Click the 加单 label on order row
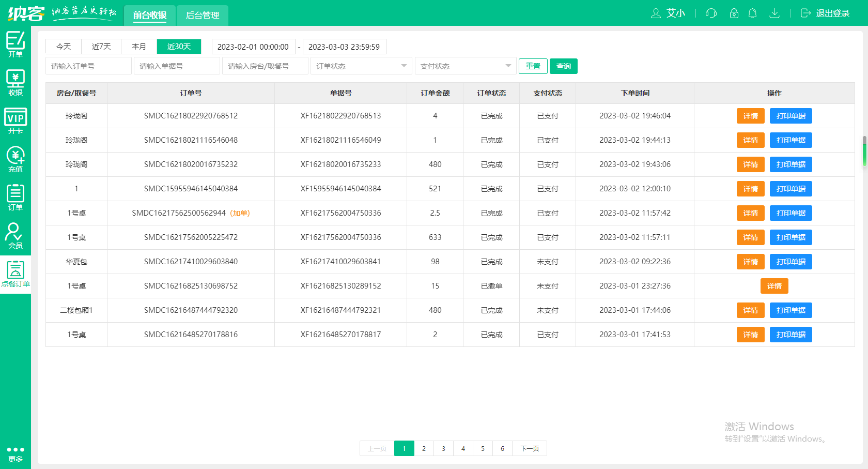 tap(240, 213)
